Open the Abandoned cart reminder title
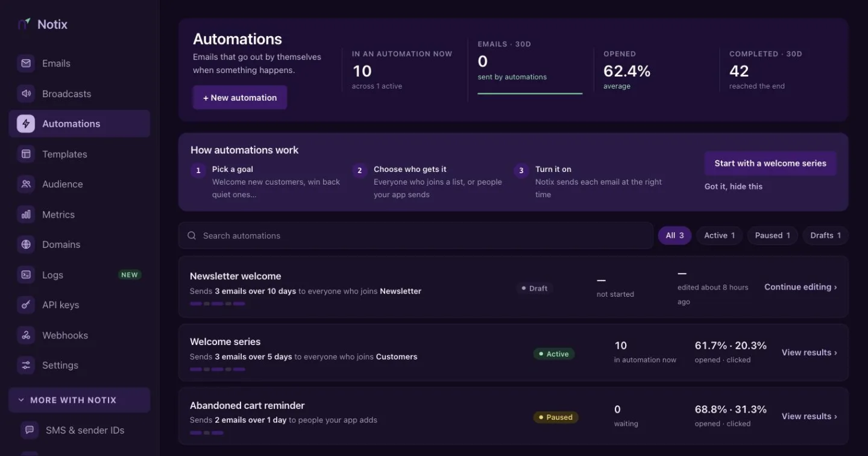Image resolution: width=868 pixels, height=456 pixels. (247, 405)
